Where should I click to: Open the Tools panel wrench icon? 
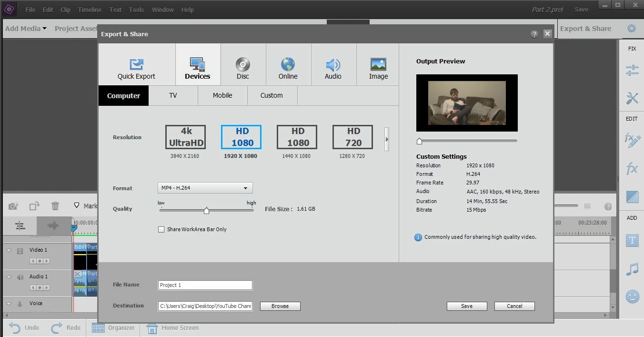[x=632, y=98]
